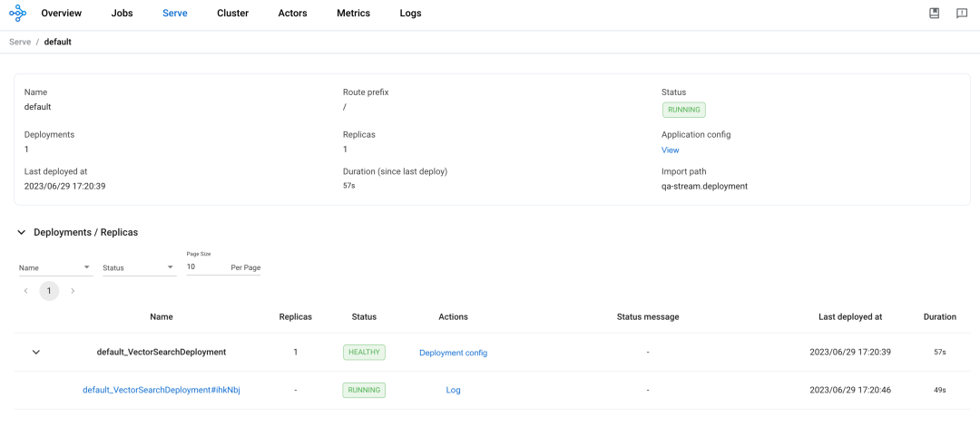Collapse the Deployments / Replicas section
This screenshot has width=980, height=426.
pos(22,233)
